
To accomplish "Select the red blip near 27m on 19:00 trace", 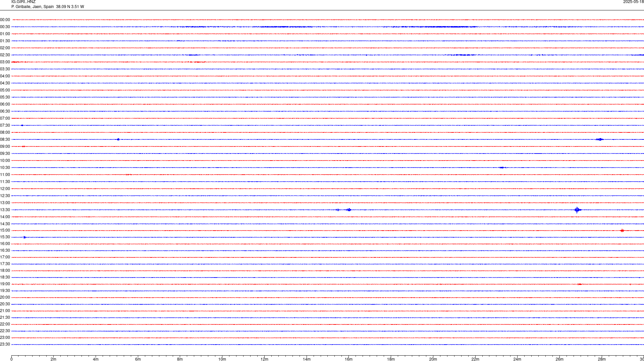I will 580,284.
